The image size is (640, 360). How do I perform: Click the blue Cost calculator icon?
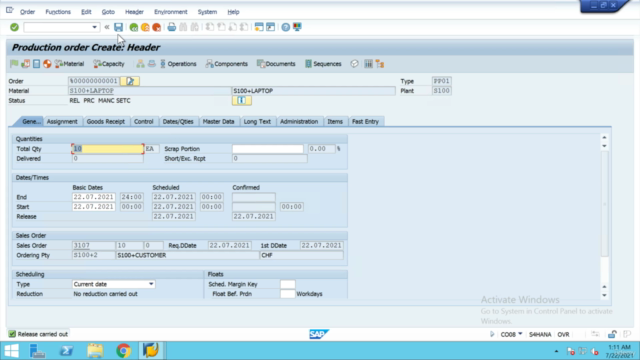(x=36, y=64)
